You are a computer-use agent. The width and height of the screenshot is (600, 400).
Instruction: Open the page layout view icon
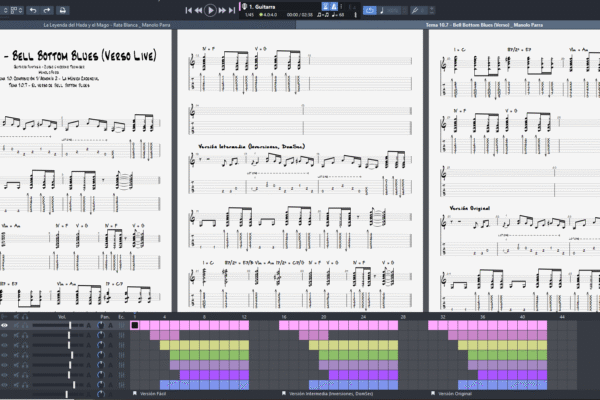click(14, 10)
